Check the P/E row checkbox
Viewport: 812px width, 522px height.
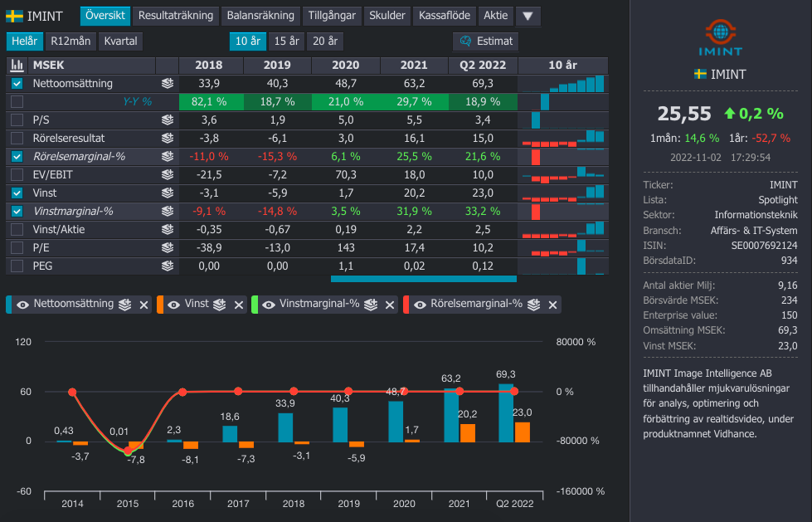17,248
